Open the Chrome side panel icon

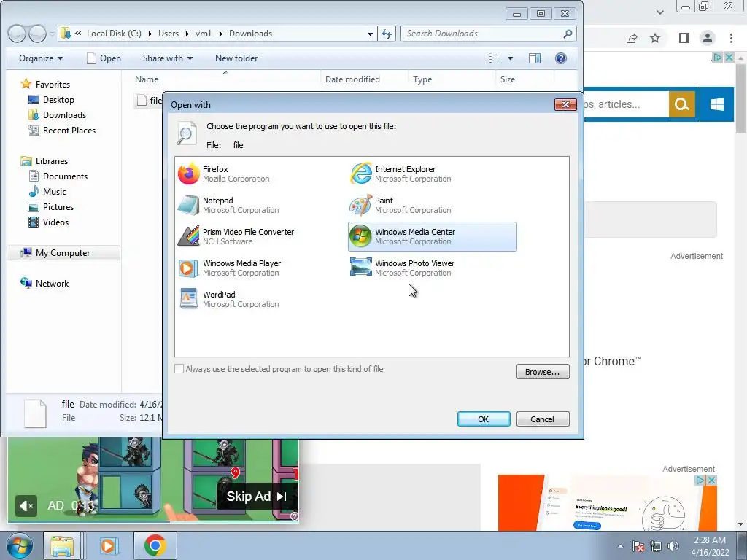coord(684,38)
